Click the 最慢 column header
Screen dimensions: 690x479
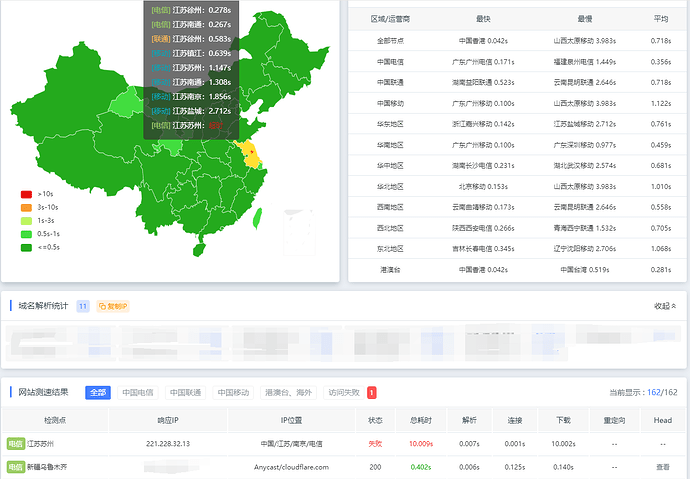point(584,19)
